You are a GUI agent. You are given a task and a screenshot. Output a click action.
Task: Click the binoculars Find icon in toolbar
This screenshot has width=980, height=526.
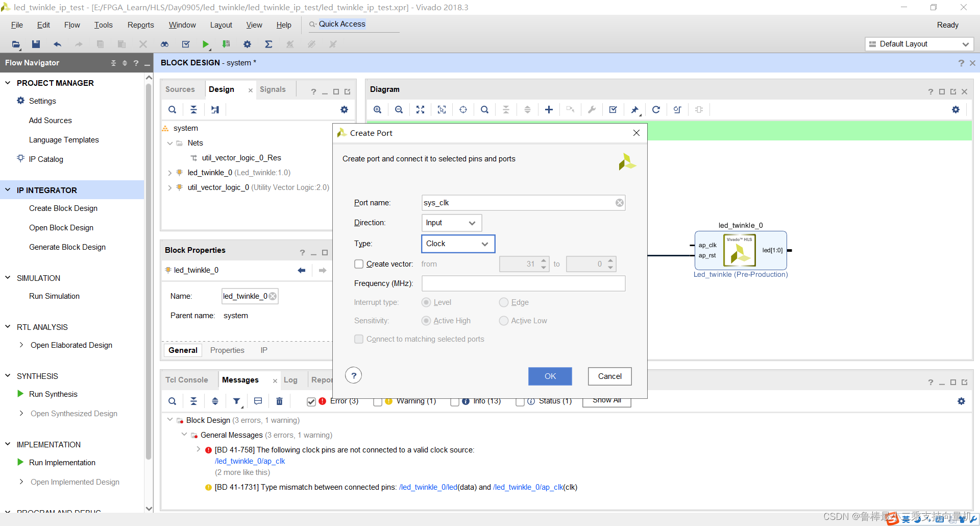(x=164, y=44)
